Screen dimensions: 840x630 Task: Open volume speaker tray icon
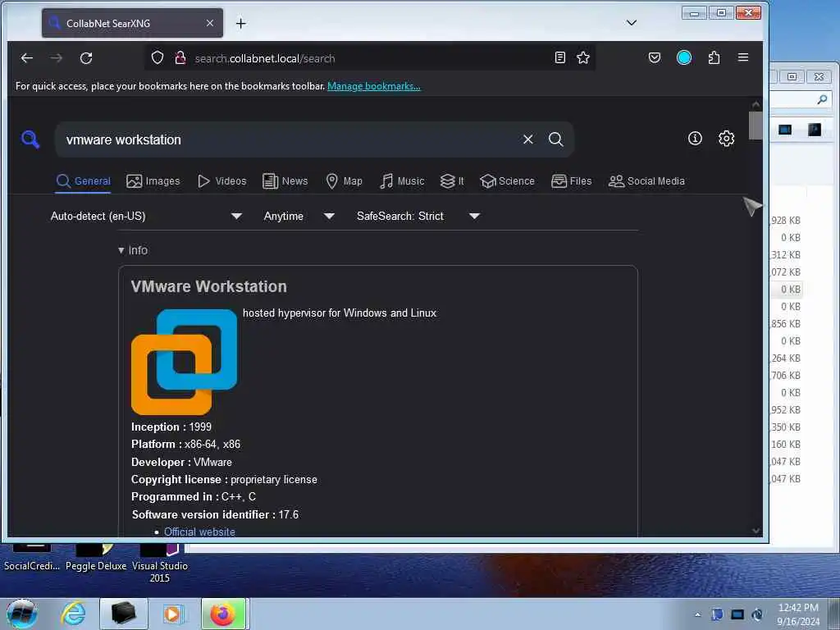tap(757, 614)
